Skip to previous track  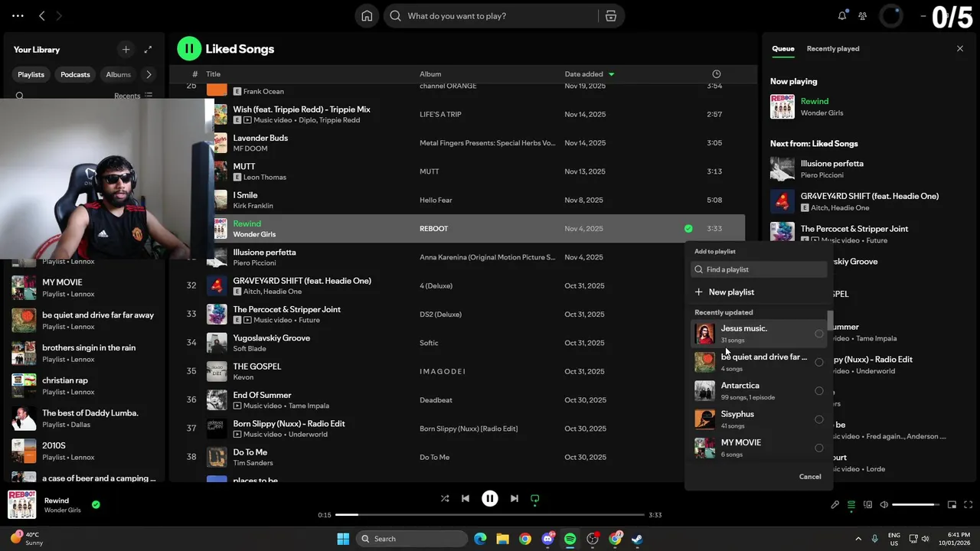pos(465,498)
